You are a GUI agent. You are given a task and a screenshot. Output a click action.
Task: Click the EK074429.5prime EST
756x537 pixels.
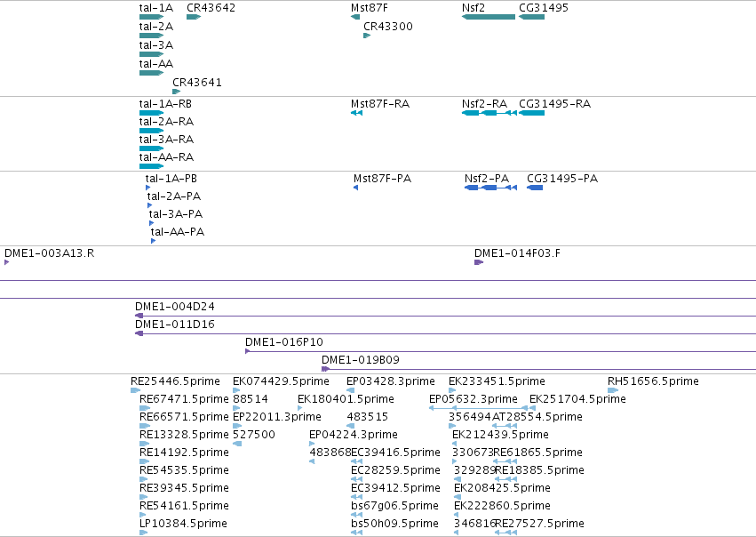point(236,390)
